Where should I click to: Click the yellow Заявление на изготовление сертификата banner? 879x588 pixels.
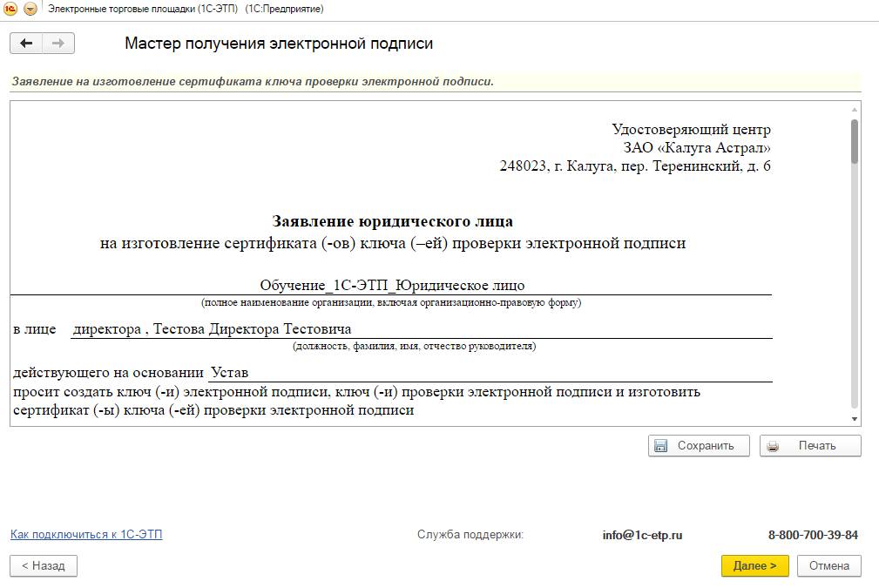pyautogui.click(x=435, y=82)
